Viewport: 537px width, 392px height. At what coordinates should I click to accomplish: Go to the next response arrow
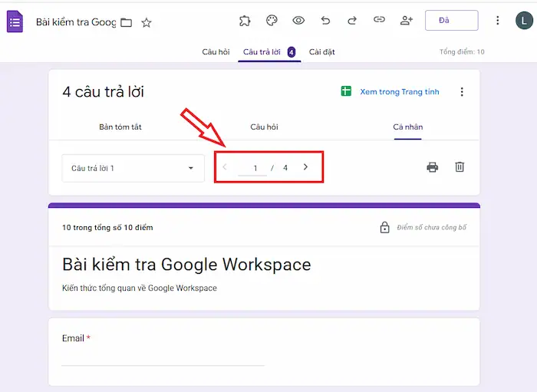point(306,167)
